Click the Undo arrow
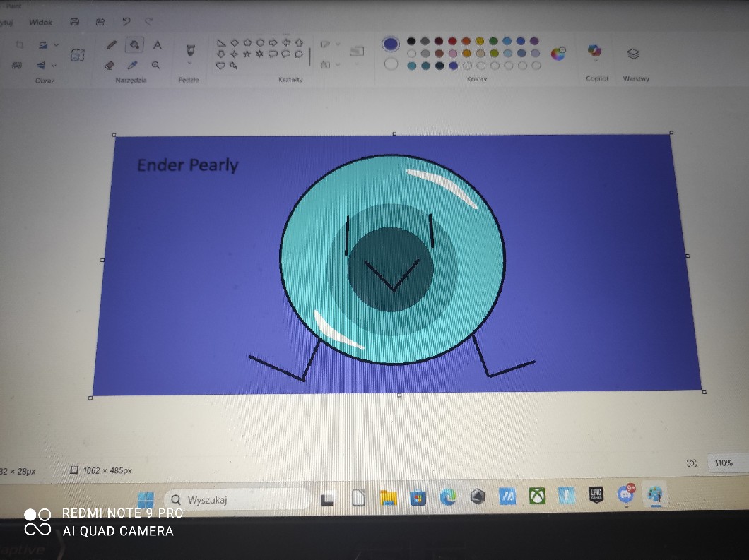Screen dimensions: 749x560 coord(126,22)
